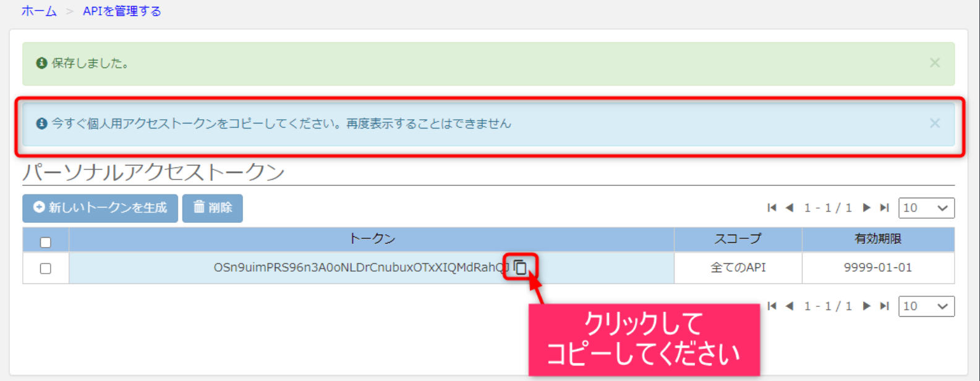Image resolution: width=980 pixels, height=381 pixels.
Task: Jump to last page in top pager
Action: tap(885, 208)
